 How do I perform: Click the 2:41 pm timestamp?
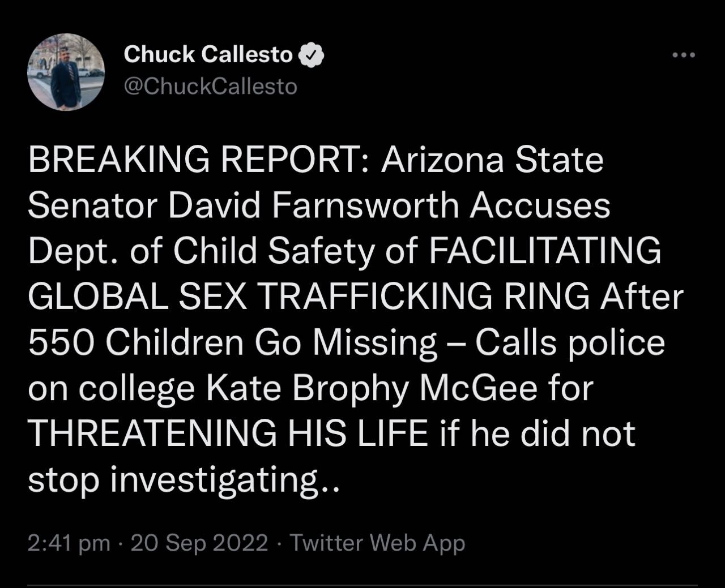(x=69, y=543)
